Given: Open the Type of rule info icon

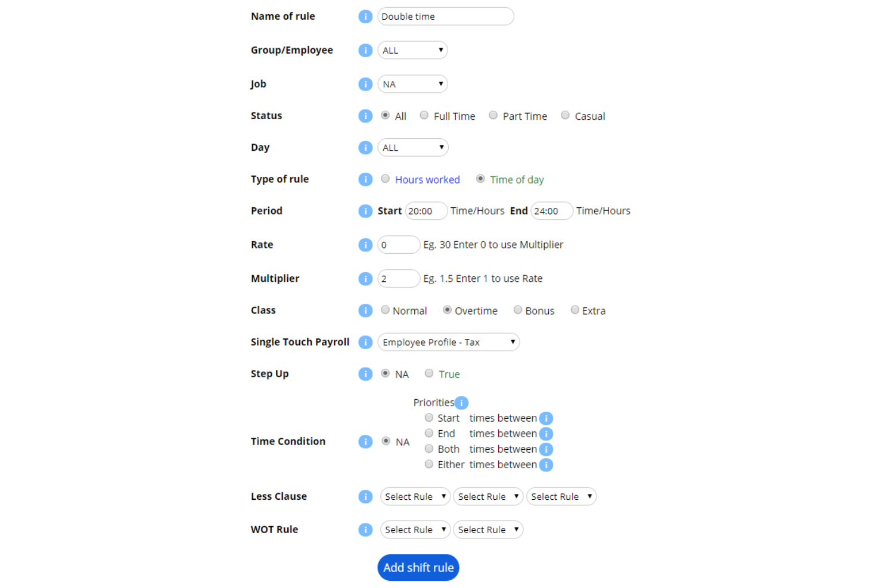Looking at the screenshot, I should 365,179.
